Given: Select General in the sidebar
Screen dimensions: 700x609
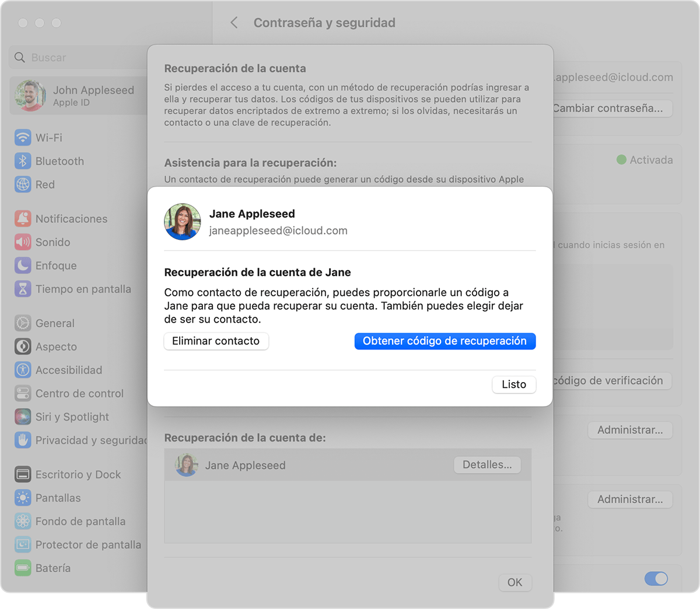Looking at the screenshot, I should click(55, 323).
